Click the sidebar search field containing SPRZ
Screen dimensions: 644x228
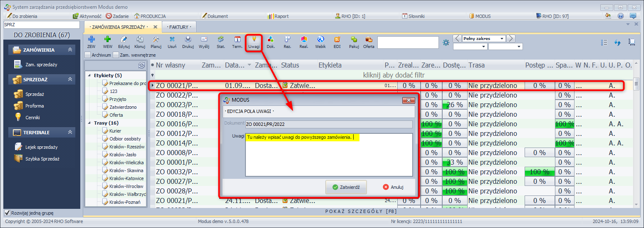41,25
